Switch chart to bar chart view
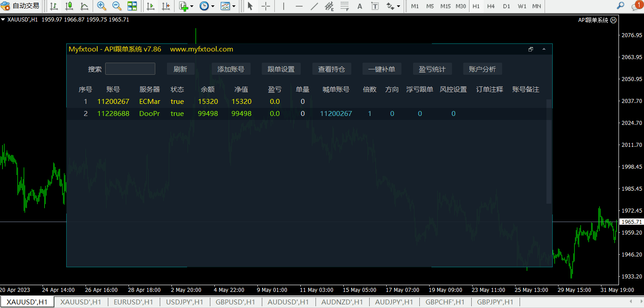This screenshot has width=644, height=308. tap(54, 6)
